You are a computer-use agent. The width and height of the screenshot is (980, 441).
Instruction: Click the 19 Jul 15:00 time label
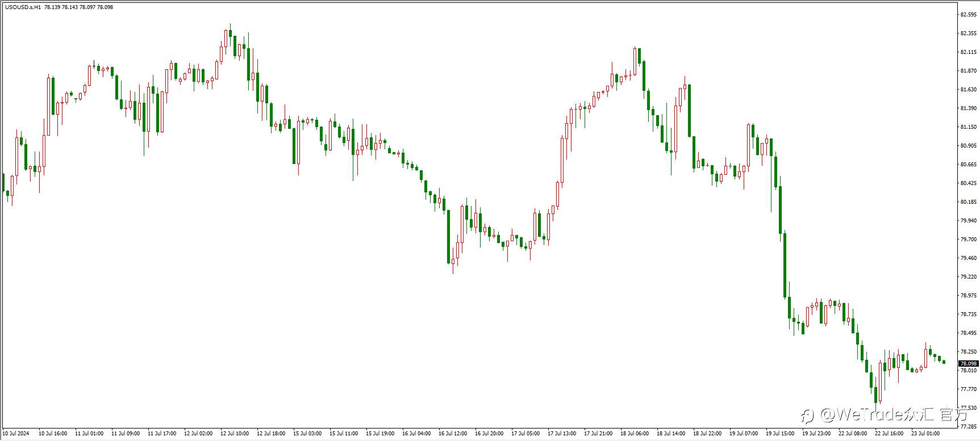[x=780, y=434]
